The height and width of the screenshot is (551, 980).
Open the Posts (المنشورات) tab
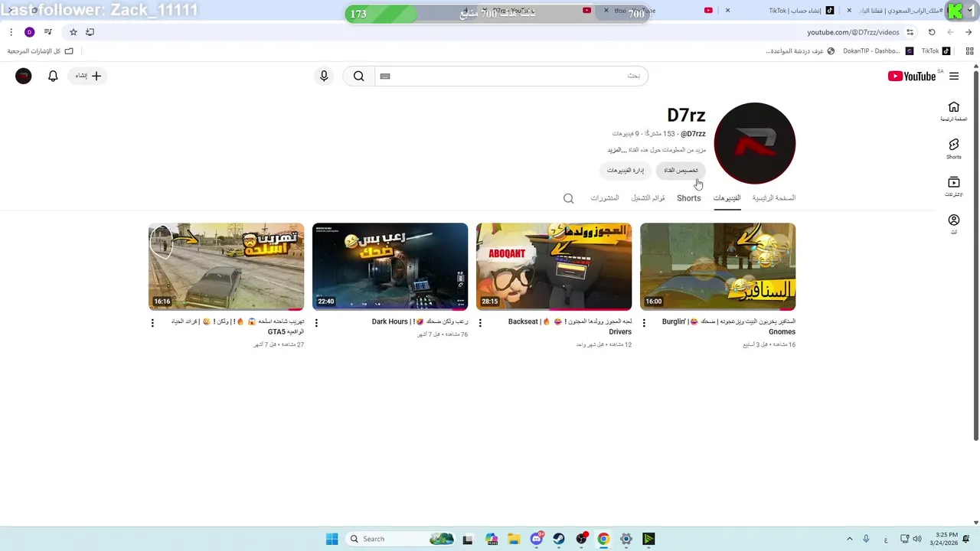(x=605, y=198)
